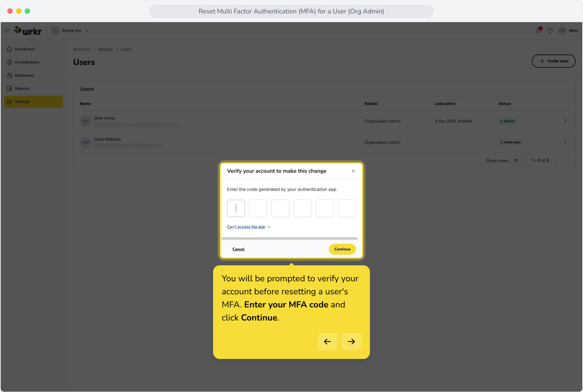
Task: Click the Olivia Williams user name
Action: tap(107, 139)
